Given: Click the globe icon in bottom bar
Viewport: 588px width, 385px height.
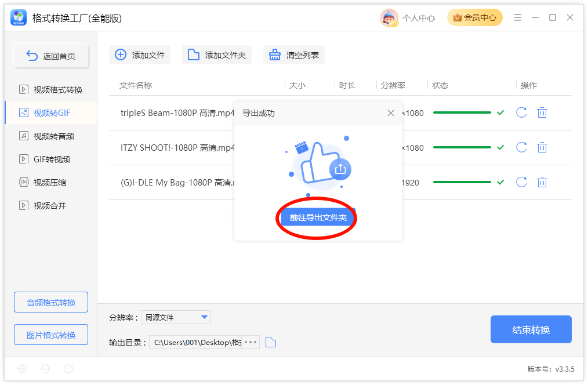Looking at the screenshot, I should (x=22, y=369).
